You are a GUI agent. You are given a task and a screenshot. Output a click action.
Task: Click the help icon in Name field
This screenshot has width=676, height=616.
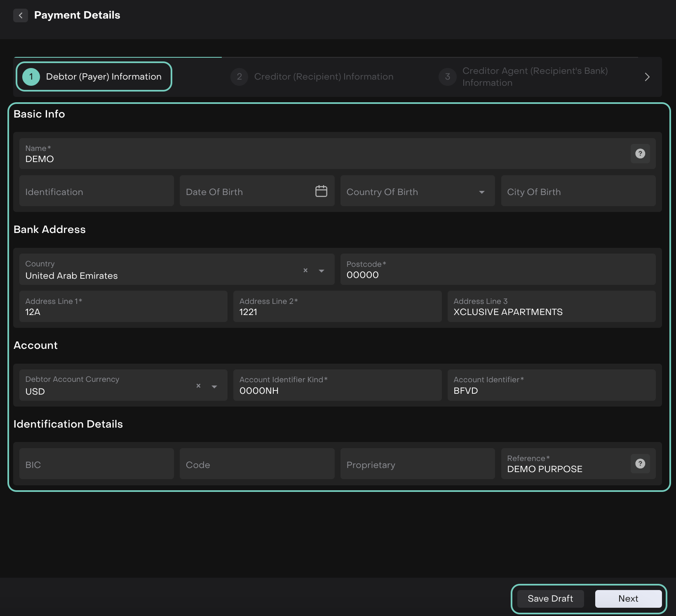(640, 153)
